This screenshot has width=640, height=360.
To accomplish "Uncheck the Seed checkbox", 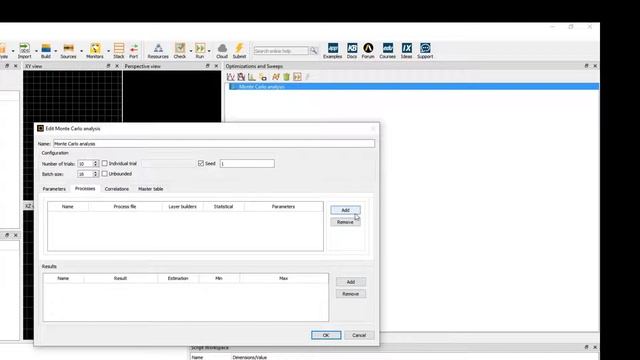I will [x=201, y=163].
